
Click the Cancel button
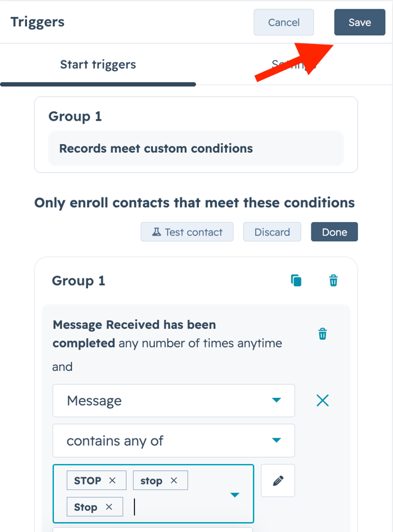pyautogui.click(x=284, y=22)
